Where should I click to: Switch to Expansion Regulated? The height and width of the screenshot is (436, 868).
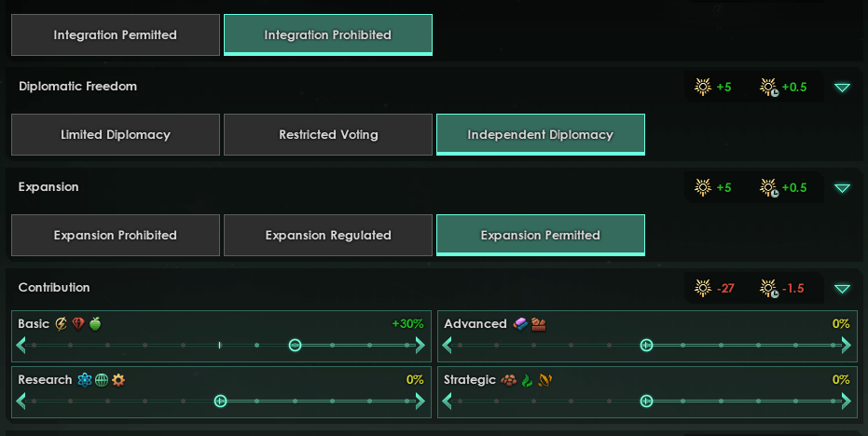pyautogui.click(x=328, y=235)
